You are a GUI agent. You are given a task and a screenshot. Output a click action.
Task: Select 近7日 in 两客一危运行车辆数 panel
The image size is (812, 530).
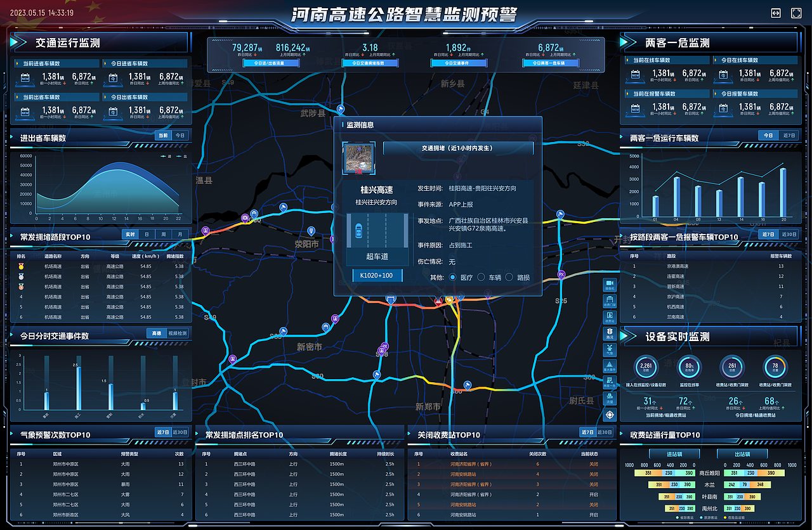coord(789,135)
